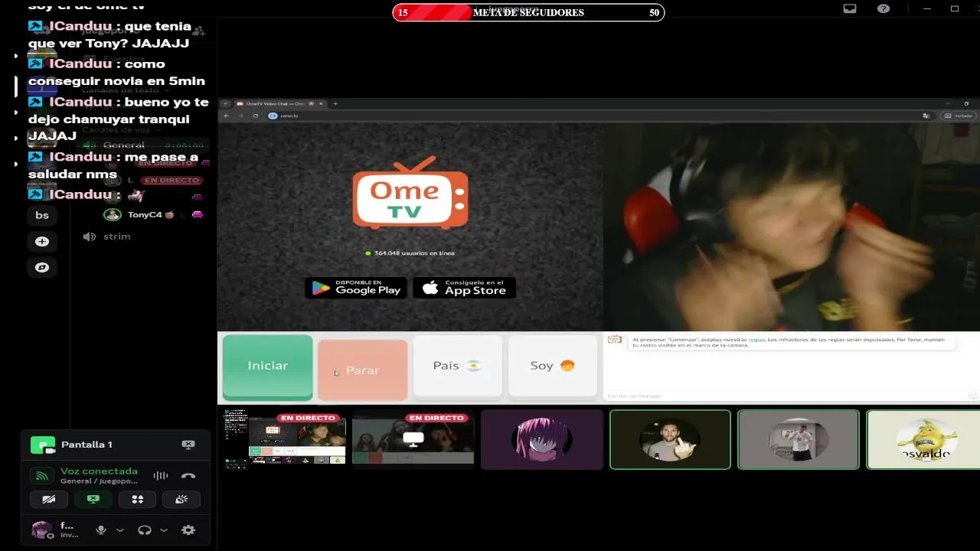The height and width of the screenshot is (551, 980).
Task: Open the soundboard button
Action: 182,499
